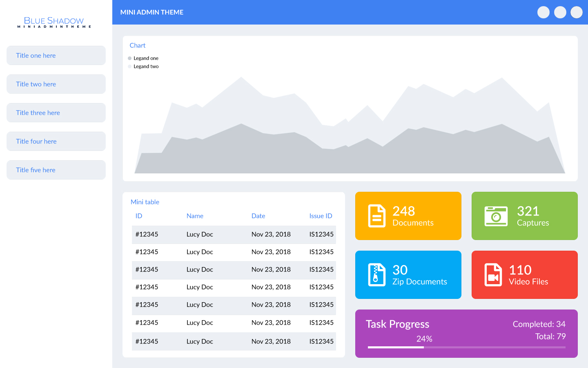Open the Title one here menu item
This screenshot has height=368, width=588.
tap(56, 56)
